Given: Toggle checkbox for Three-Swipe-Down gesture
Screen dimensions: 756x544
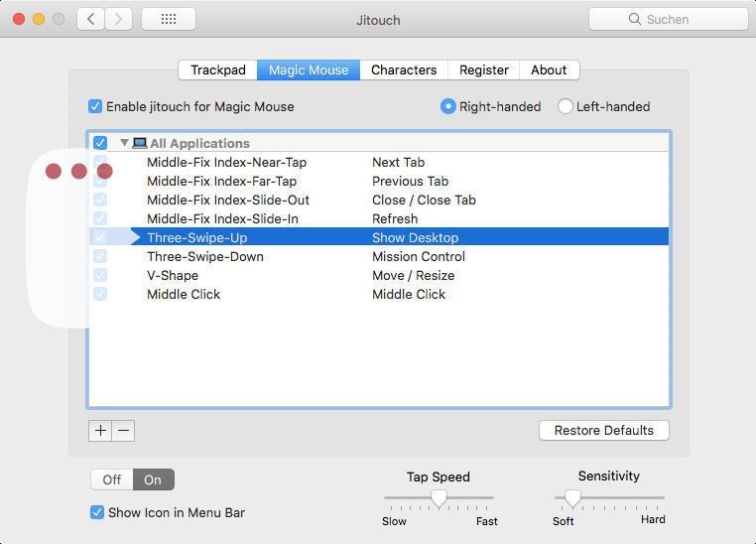Looking at the screenshot, I should (x=100, y=256).
